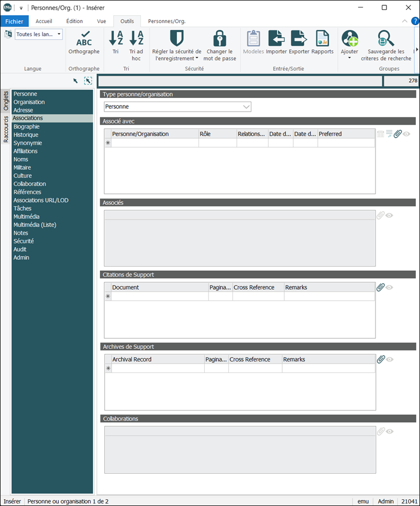Screen dimensions: 420x506
Task: Launch the Importer tool
Action: [277, 42]
